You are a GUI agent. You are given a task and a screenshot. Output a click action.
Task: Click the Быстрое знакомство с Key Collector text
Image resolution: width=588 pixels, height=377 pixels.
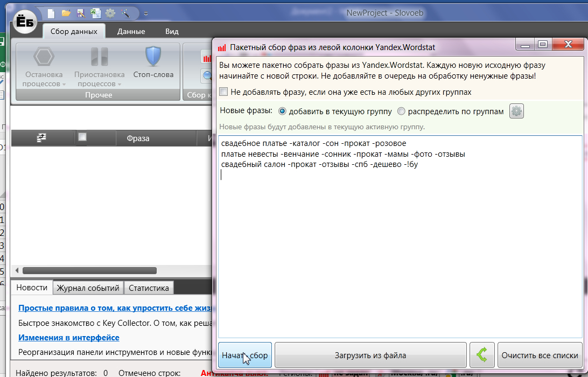click(115, 323)
